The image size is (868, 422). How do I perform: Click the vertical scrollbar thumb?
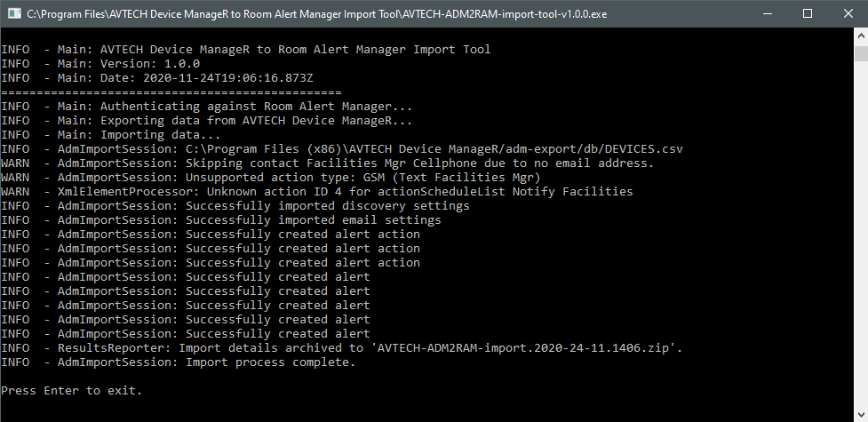861,55
